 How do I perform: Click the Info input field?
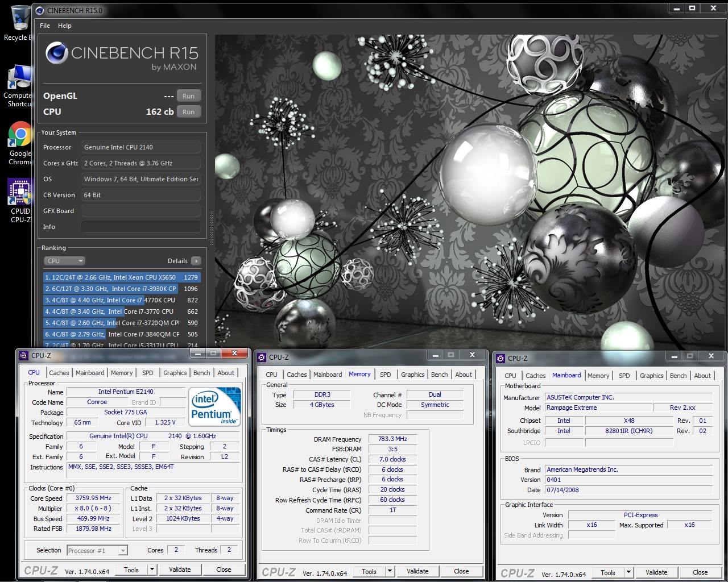pyautogui.click(x=141, y=227)
